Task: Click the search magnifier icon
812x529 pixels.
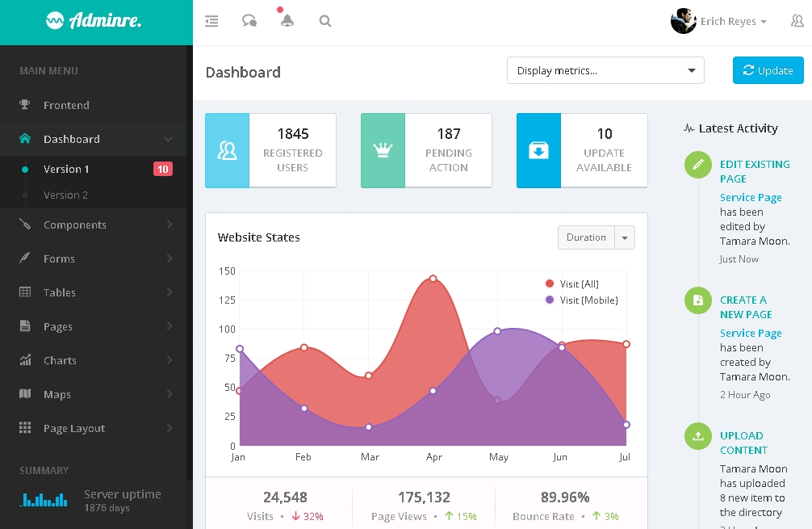Action: click(325, 22)
